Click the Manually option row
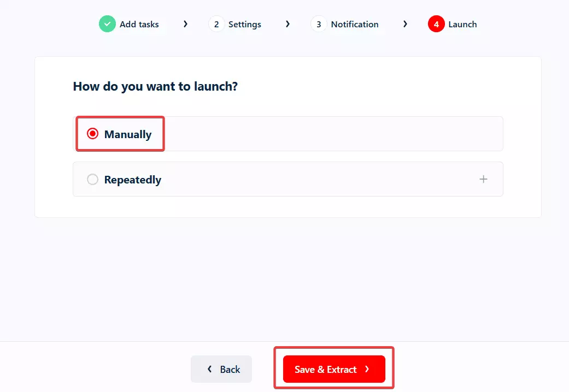 click(x=288, y=133)
